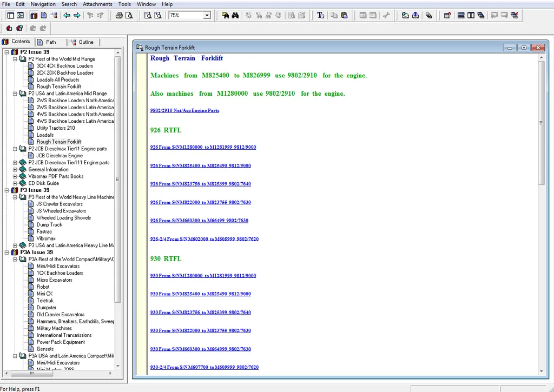Expand the General Information node
The image size is (554, 392).
pyautogui.click(x=15, y=170)
